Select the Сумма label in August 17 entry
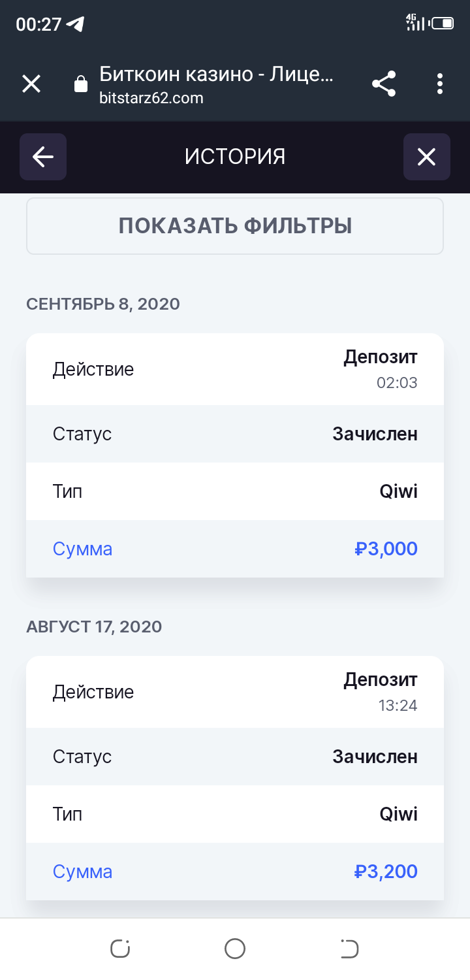This screenshot has width=470, height=980. 82,872
